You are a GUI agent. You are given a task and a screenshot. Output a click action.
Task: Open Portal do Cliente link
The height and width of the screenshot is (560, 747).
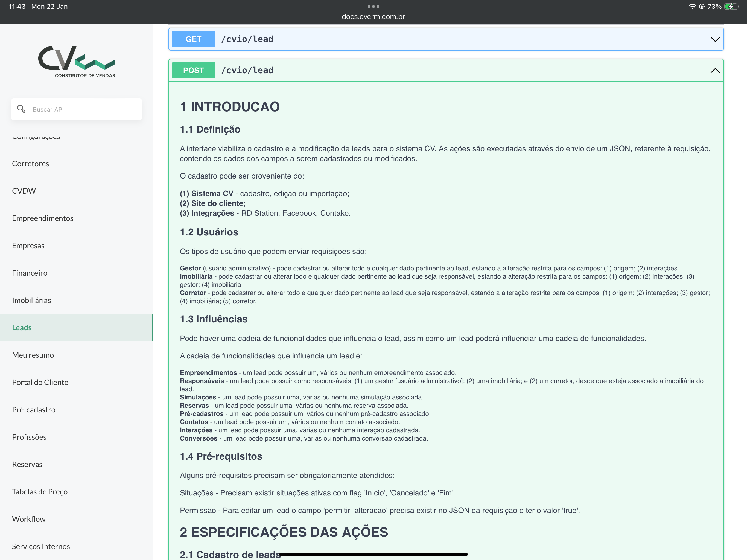[x=40, y=382]
